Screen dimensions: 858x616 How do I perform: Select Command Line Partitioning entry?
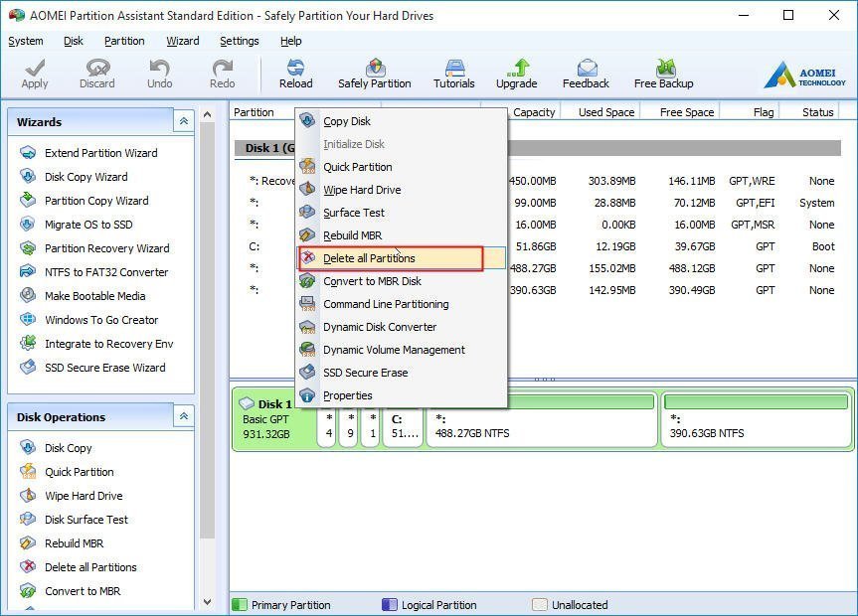[x=401, y=304]
